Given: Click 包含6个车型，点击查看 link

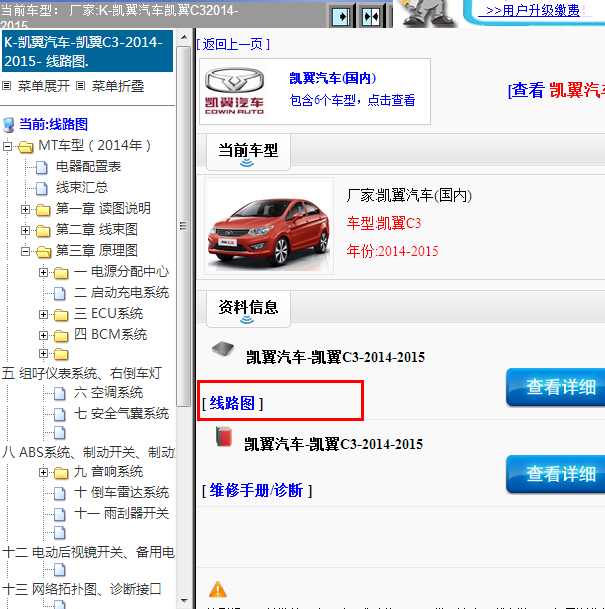Looking at the screenshot, I should 352,101.
